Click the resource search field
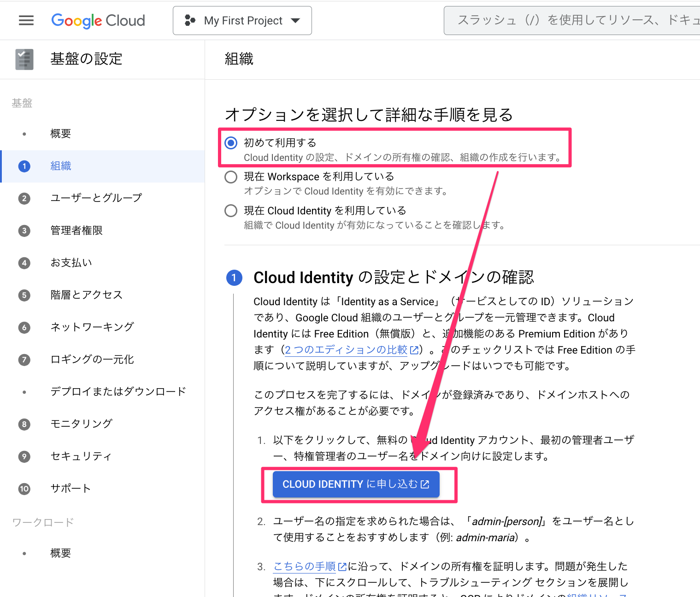This screenshot has height=597, width=700. [x=571, y=20]
